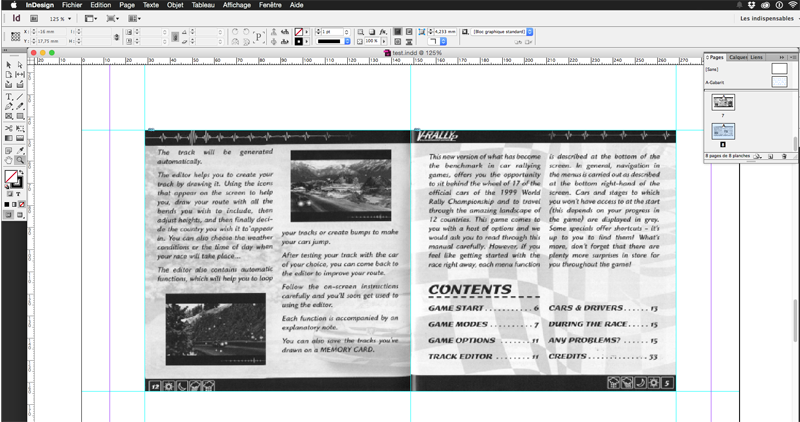Create a new page in the Pages panel
This screenshot has height=422, width=800.
(771, 156)
